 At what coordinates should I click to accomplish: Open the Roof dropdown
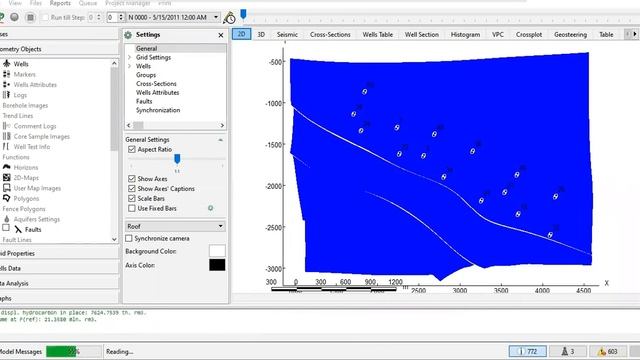[176, 226]
